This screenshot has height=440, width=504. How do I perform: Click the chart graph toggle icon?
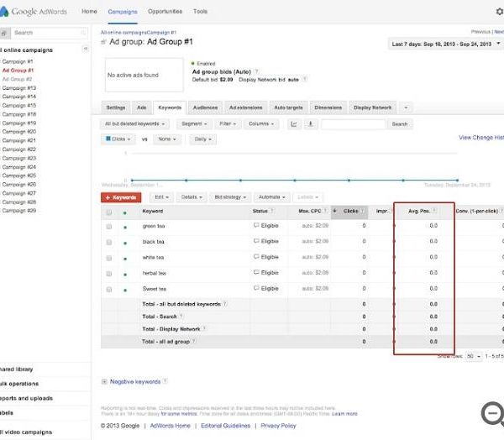pos(294,123)
